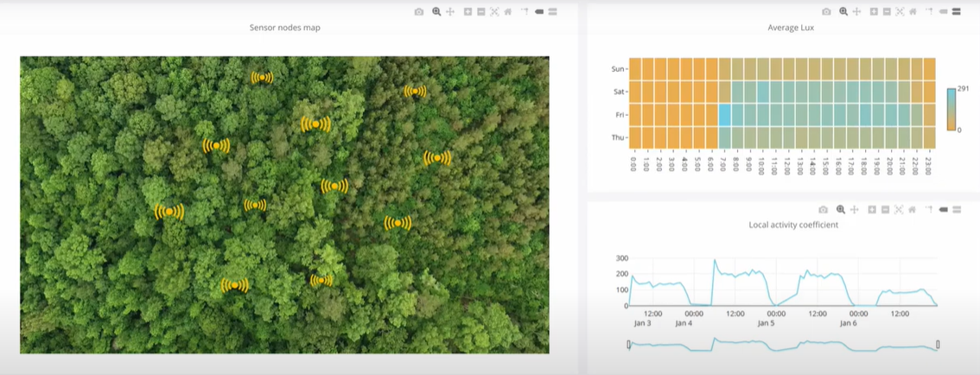This screenshot has width=980, height=375.
Task: Click Zoom in on the Sensor nodes map
Action: coord(468,12)
